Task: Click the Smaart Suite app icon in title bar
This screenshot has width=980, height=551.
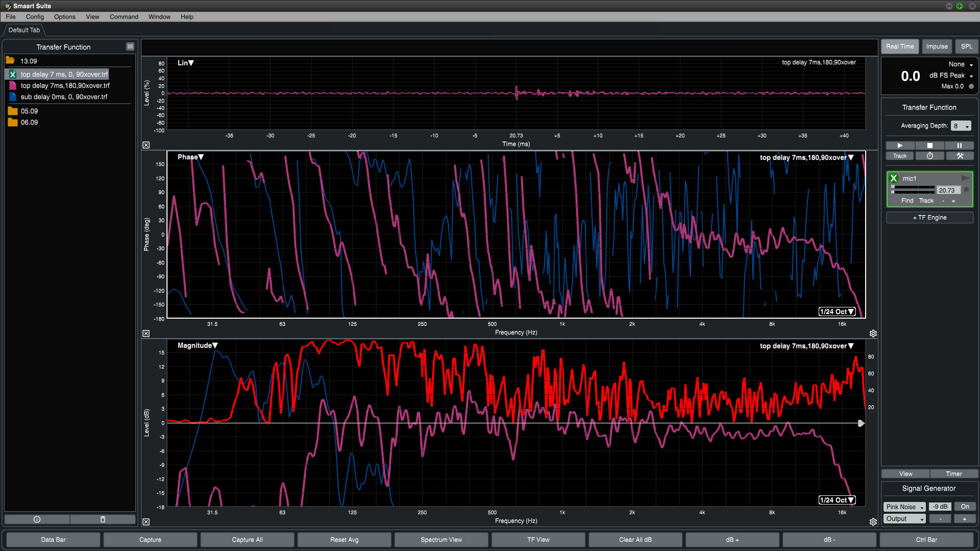Action: 8,6
